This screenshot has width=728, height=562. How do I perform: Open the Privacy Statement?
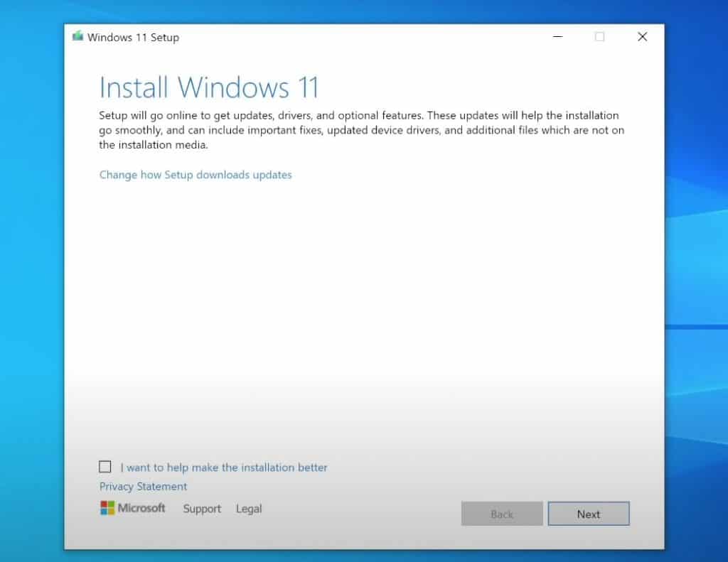[142, 486]
